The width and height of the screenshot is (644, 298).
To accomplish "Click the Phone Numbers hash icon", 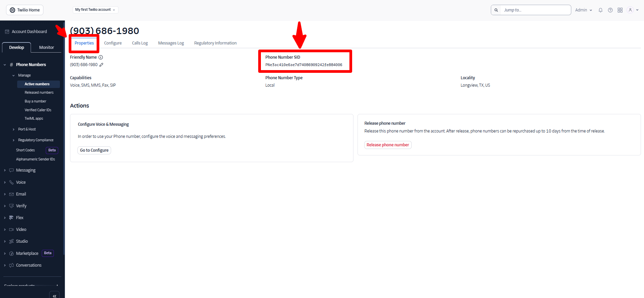I will [x=11, y=65].
